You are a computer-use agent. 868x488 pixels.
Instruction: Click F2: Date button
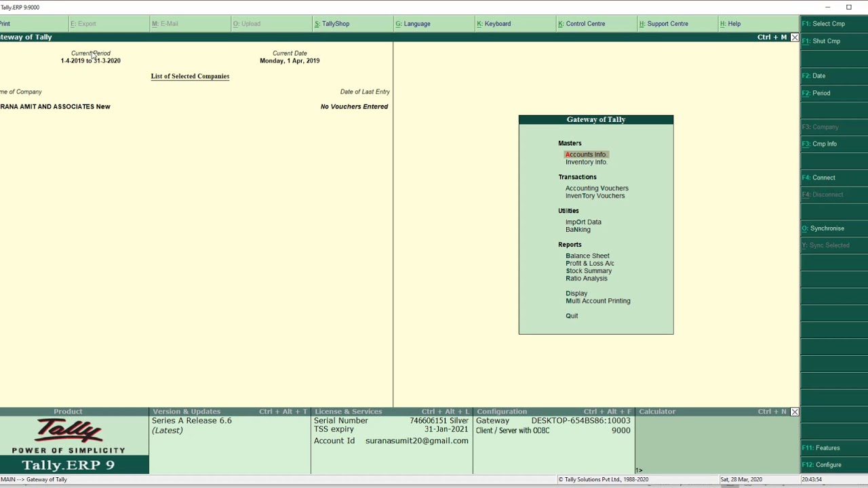click(834, 76)
